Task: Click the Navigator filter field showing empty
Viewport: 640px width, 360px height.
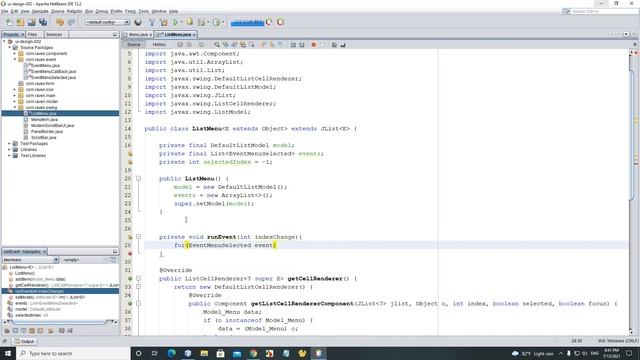Action: (83, 260)
